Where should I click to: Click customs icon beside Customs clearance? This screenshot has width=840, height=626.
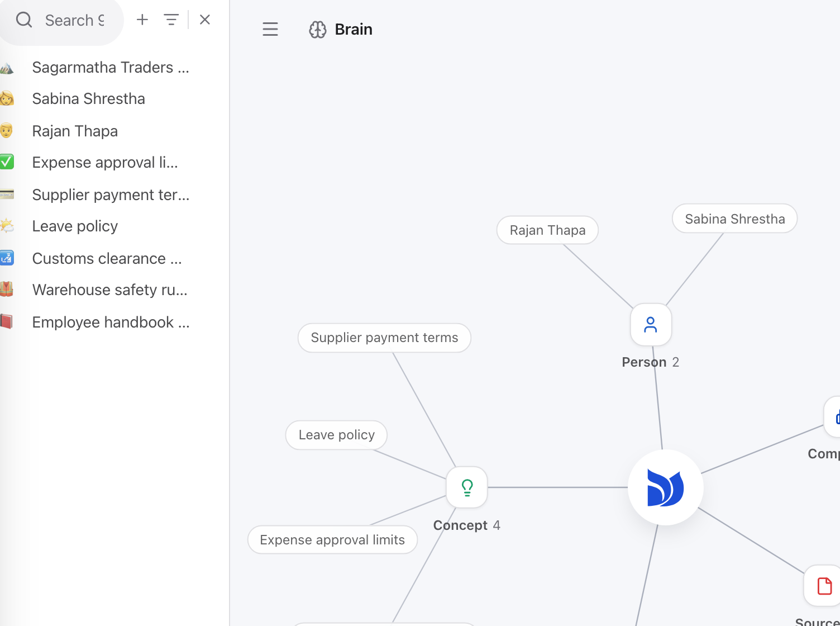7,258
